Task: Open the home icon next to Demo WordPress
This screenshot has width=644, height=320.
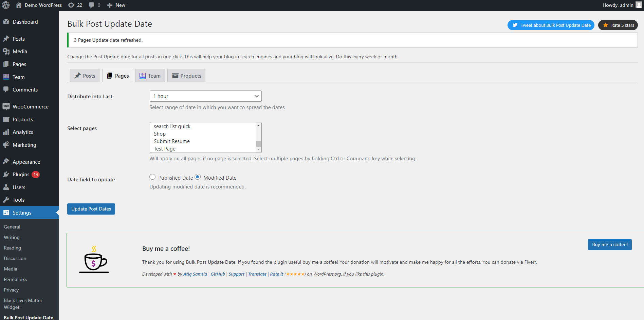Action: click(x=19, y=5)
